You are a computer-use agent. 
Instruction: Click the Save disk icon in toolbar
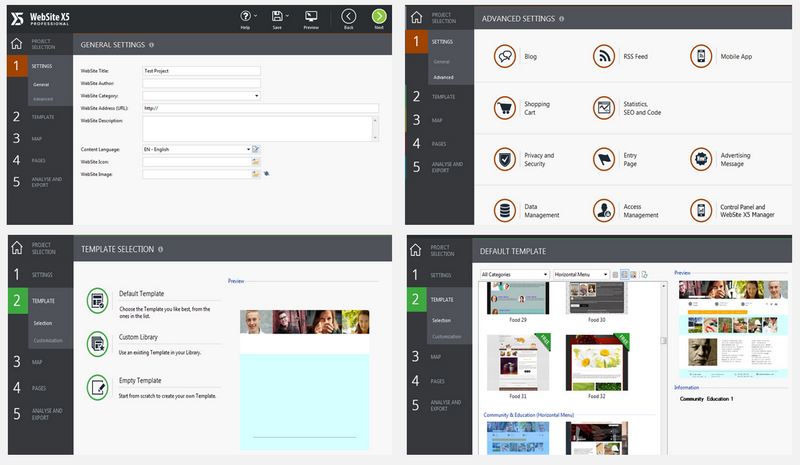(x=277, y=16)
